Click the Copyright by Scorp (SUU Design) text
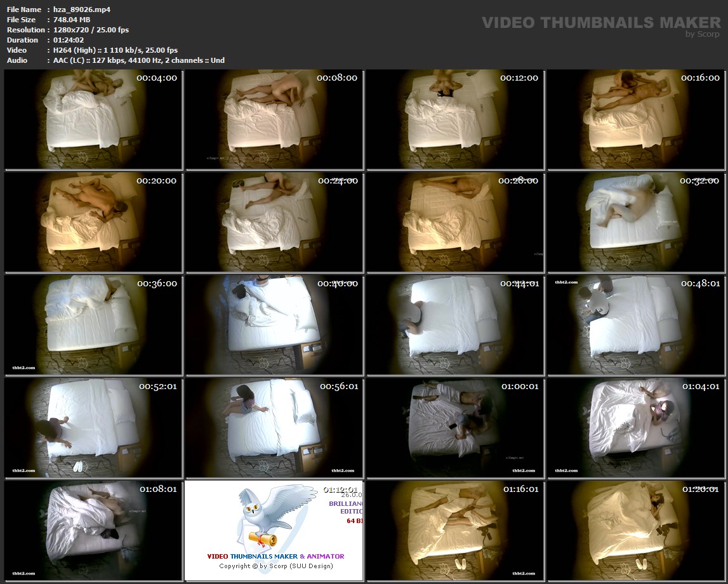 coord(276,566)
